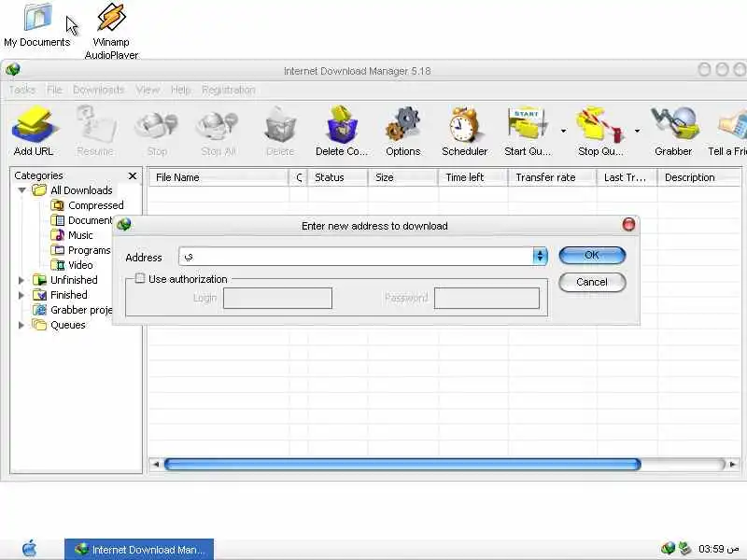Screen dimensions: 747x560
Task: Open the Downloads menu
Action: pos(99,90)
